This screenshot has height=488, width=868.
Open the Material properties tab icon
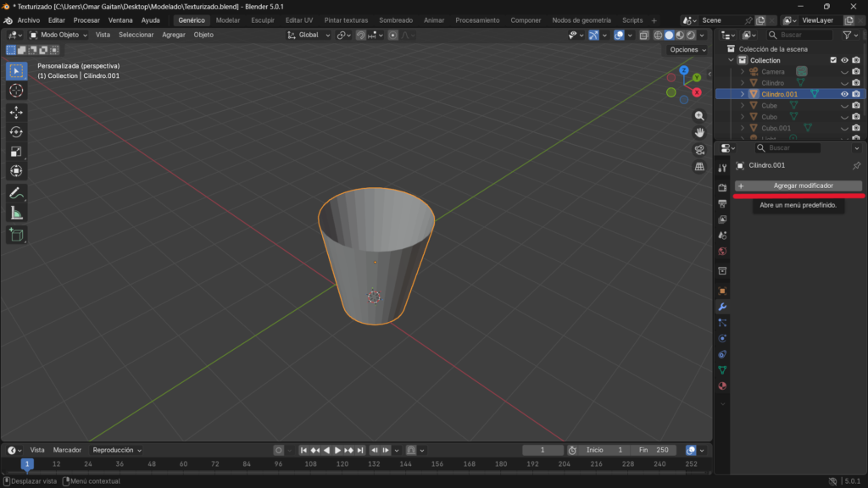pyautogui.click(x=722, y=386)
